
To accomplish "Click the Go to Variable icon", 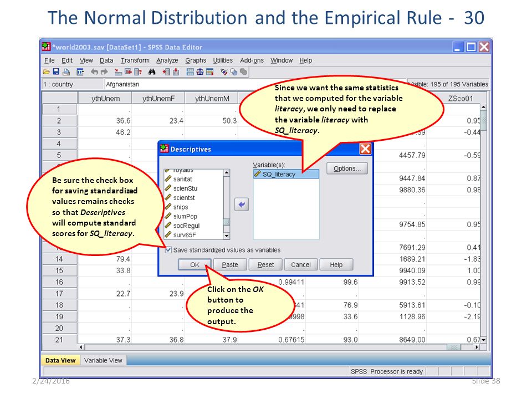I will pos(128,71).
